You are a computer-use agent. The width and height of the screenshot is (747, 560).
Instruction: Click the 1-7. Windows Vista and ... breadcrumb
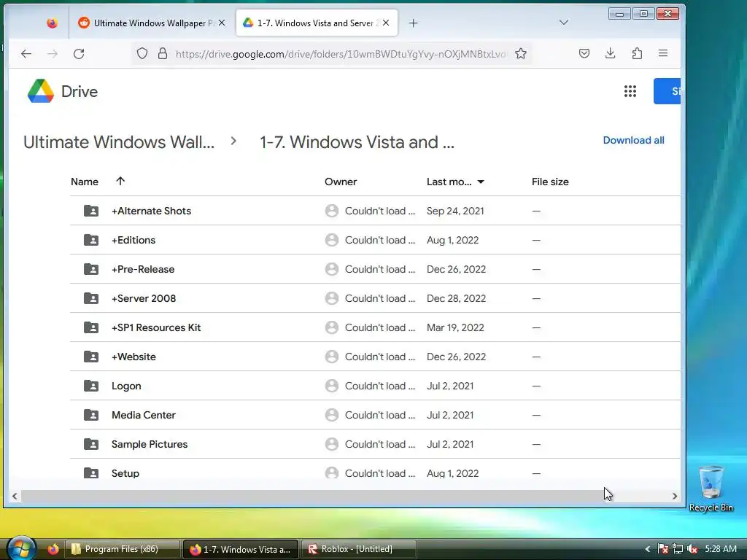click(x=357, y=142)
